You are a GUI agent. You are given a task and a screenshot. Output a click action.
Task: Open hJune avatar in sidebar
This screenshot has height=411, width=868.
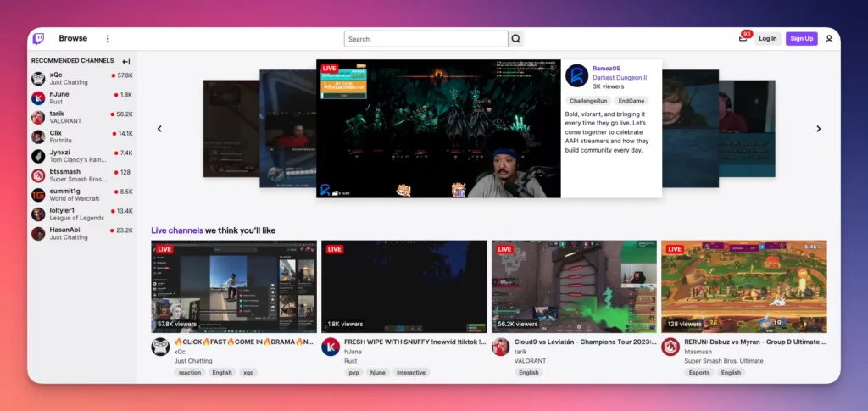(38, 98)
